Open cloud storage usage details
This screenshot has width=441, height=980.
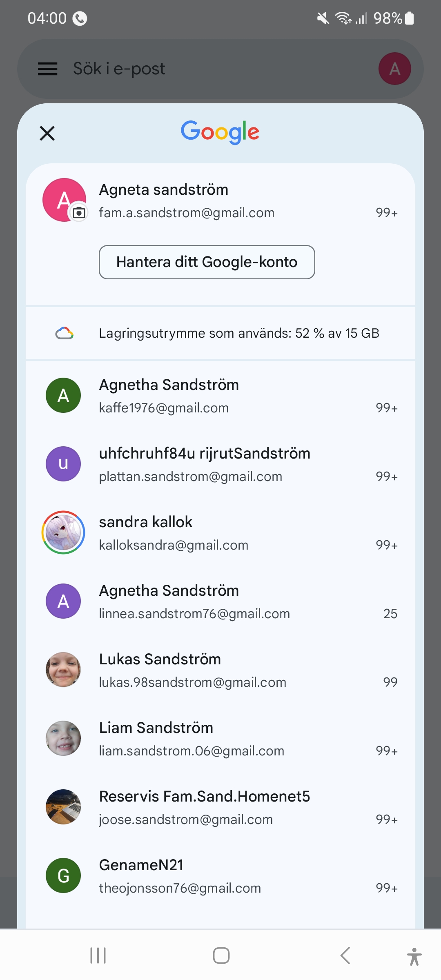coord(220,333)
